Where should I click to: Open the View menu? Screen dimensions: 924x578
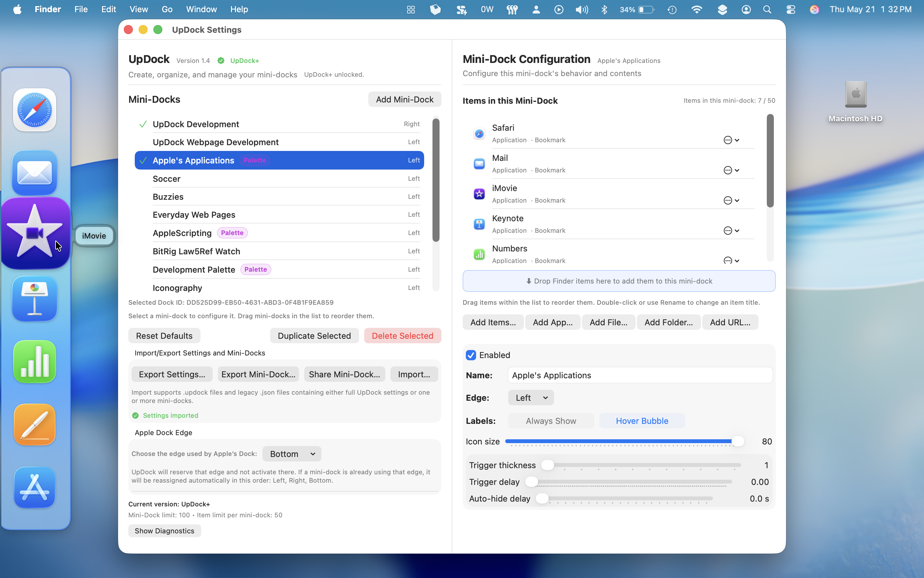[x=139, y=9]
